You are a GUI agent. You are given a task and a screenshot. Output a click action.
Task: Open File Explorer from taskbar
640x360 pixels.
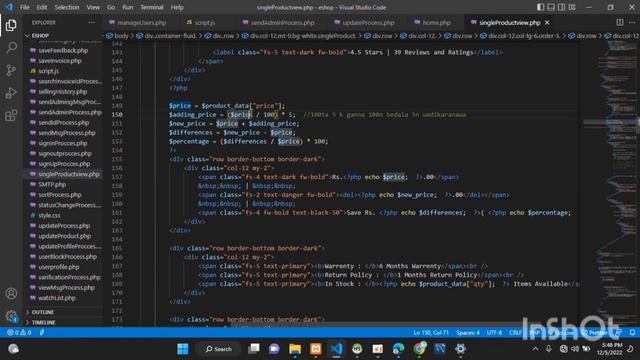tap(295, 349)
